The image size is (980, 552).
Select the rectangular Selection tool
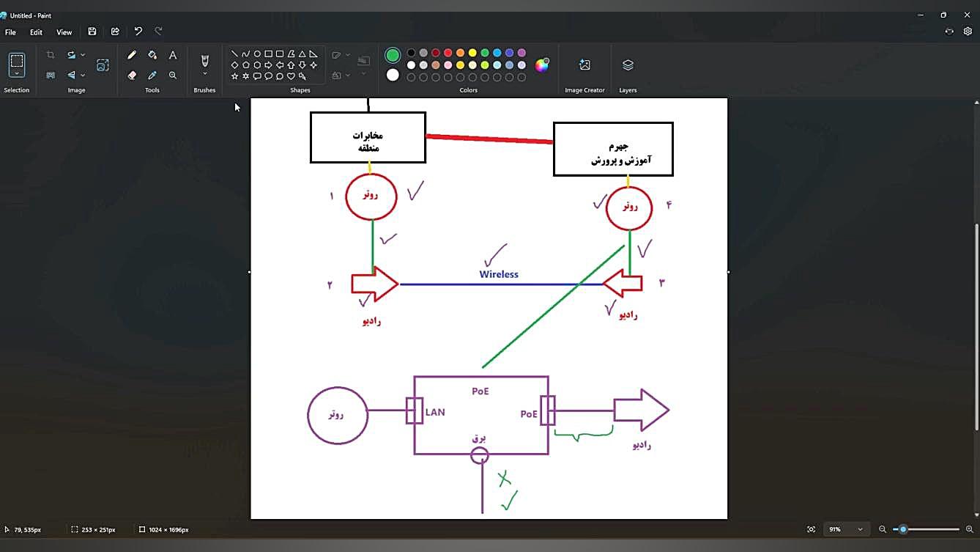pyautogui.click(x=17, y=60)
